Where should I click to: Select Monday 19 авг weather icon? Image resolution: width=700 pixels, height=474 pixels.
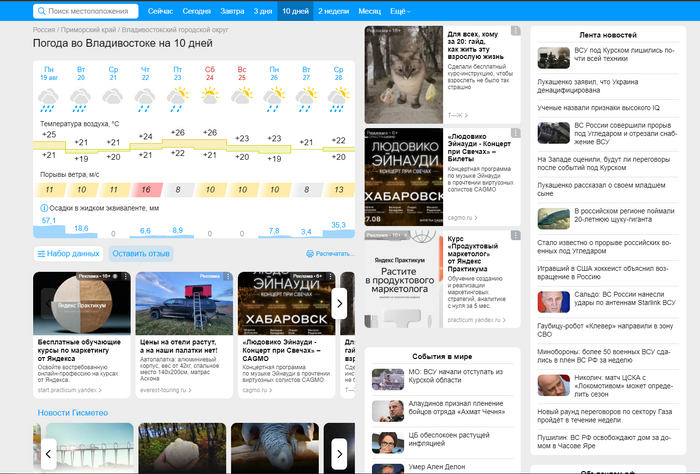[x=48, y=100]
